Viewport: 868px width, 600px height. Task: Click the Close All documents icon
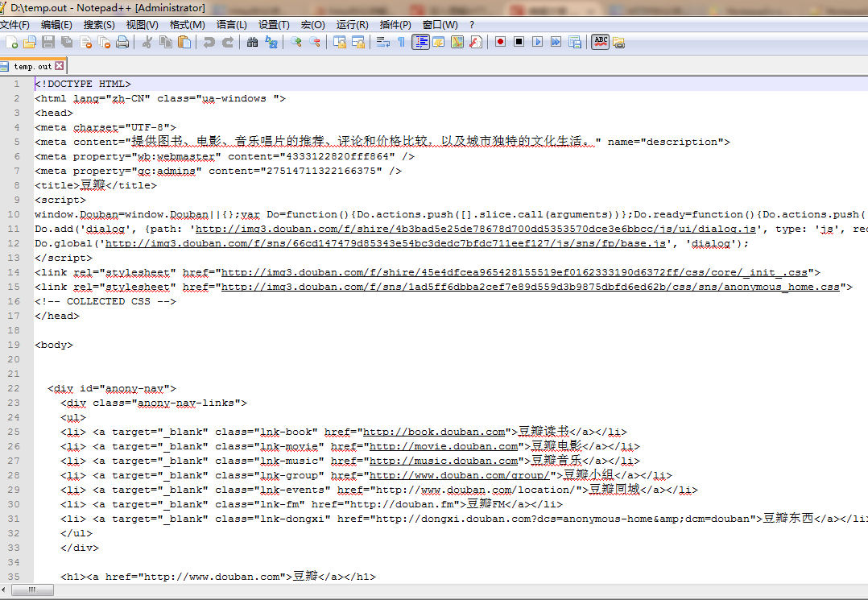point(104,42)
